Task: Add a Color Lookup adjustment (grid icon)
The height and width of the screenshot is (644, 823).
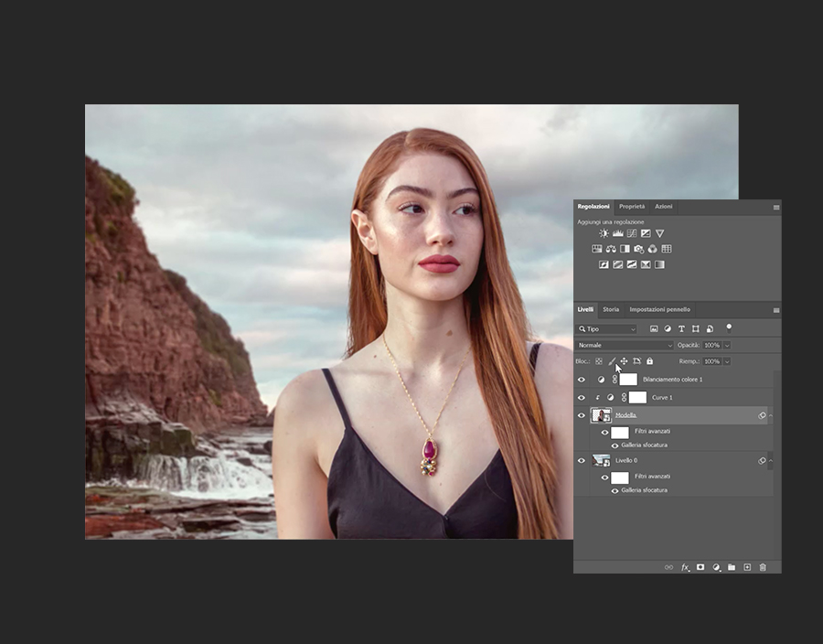Action: 667,249
